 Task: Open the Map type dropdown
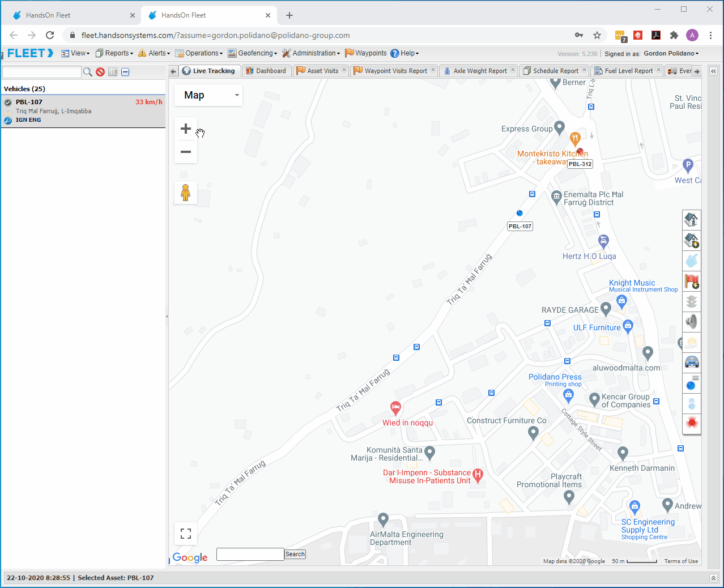tap(208, 95)
